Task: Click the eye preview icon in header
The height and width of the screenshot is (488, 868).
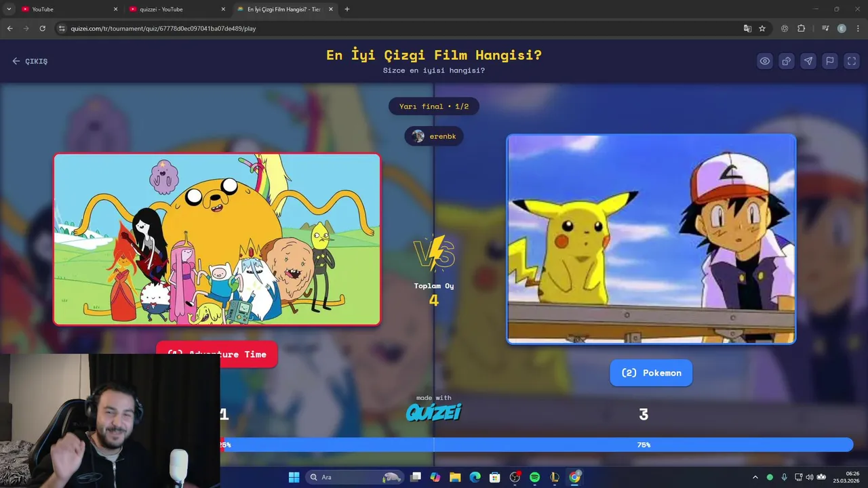Action: 765,61
